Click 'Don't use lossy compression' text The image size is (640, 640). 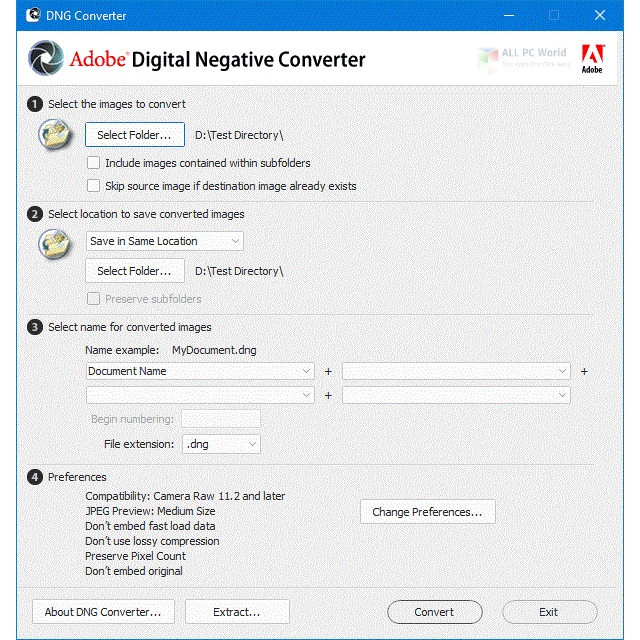click(x=152, y=541)
